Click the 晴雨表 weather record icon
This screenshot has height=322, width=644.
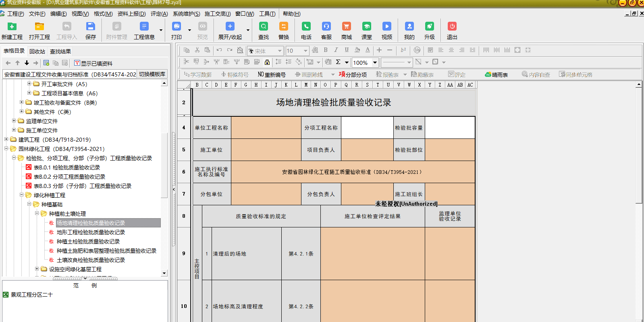pyautogui.click(x=496, y=74)
